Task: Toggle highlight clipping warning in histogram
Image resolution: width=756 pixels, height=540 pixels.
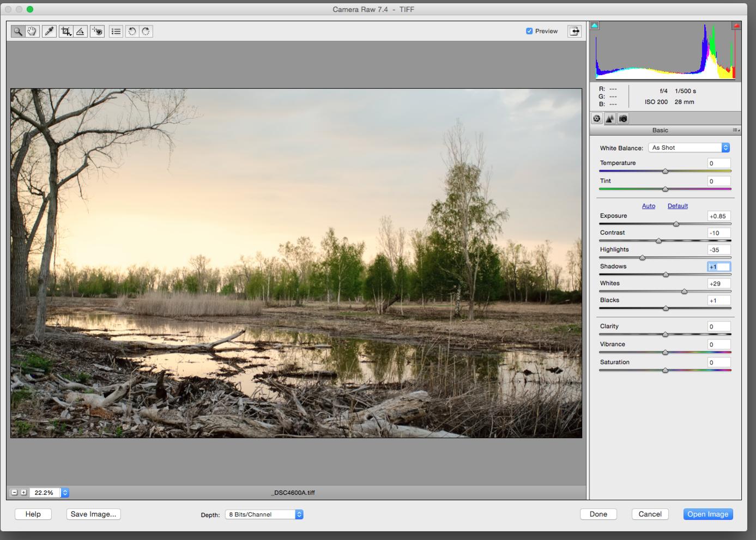Action: click(x=736, y=26)
